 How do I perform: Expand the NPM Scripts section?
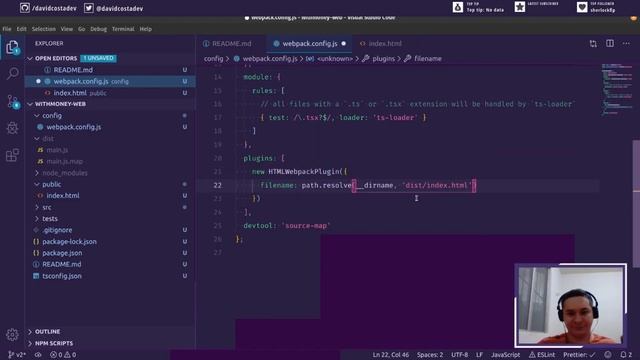(30, 343)
